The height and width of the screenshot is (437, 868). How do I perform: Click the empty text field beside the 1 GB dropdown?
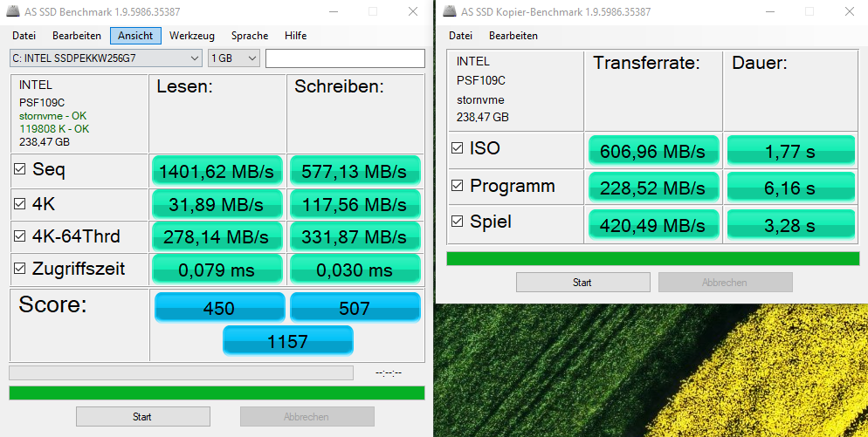pyautogui.click(x=345, y=58)
